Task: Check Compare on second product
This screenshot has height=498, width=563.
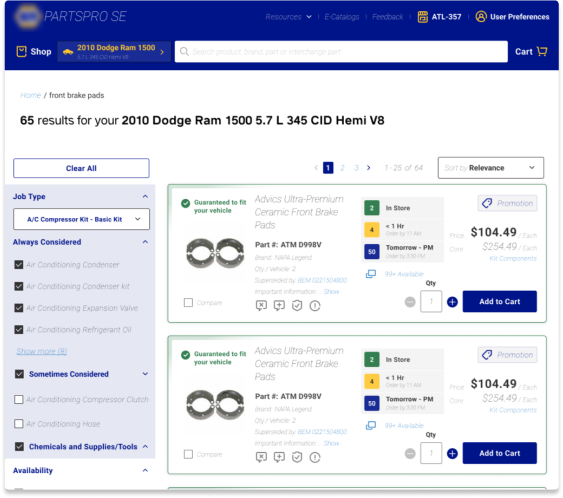Action: (x=188, y=454)
